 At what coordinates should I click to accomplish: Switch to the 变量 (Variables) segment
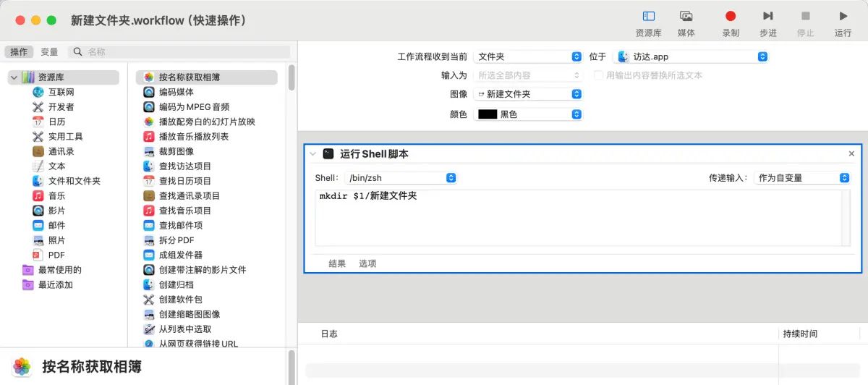point(49,52)
